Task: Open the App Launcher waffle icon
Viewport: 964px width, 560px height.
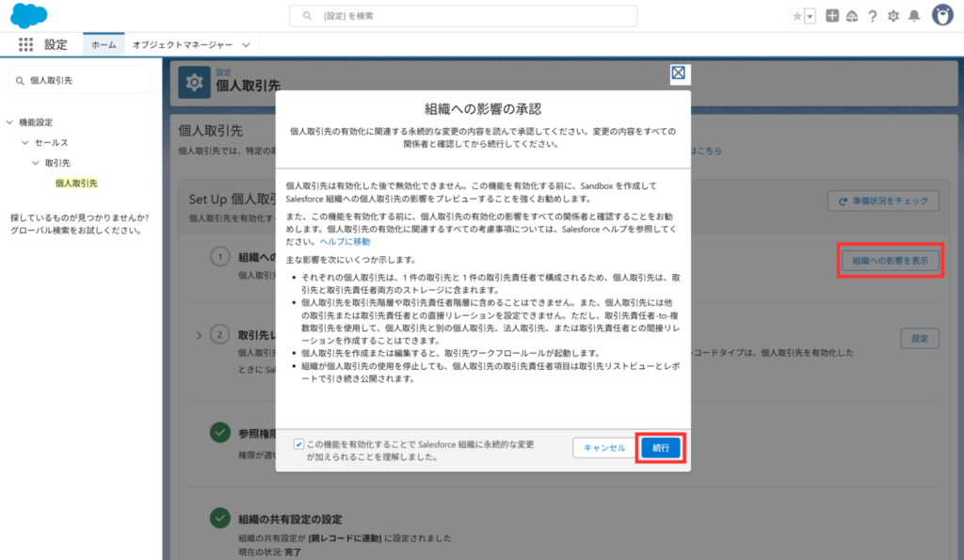Action: [x=25, y=44]
